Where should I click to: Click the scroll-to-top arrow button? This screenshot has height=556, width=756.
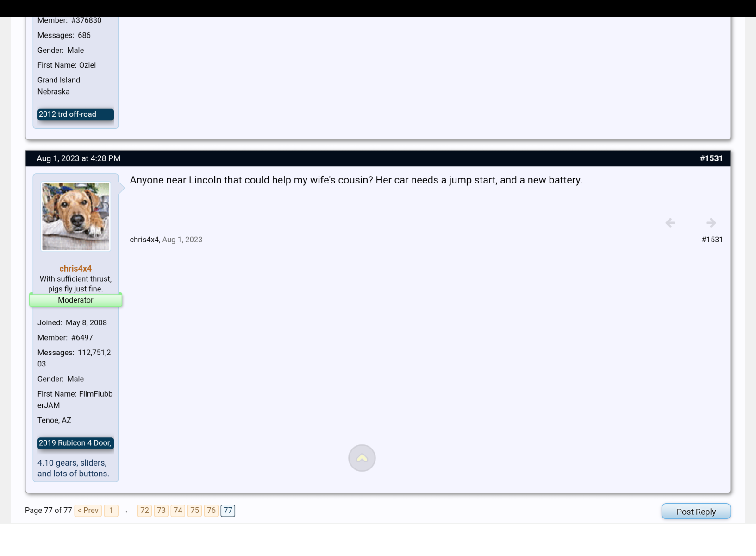coord(362,458)
